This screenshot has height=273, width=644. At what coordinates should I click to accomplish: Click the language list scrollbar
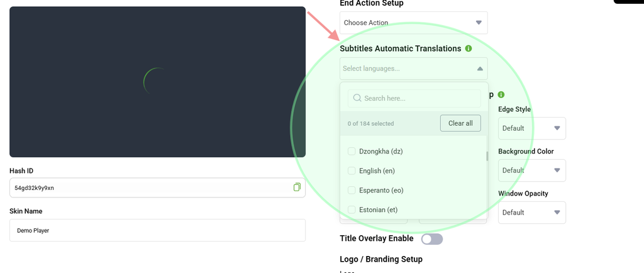pyautogui.click(x=487, y=156)
